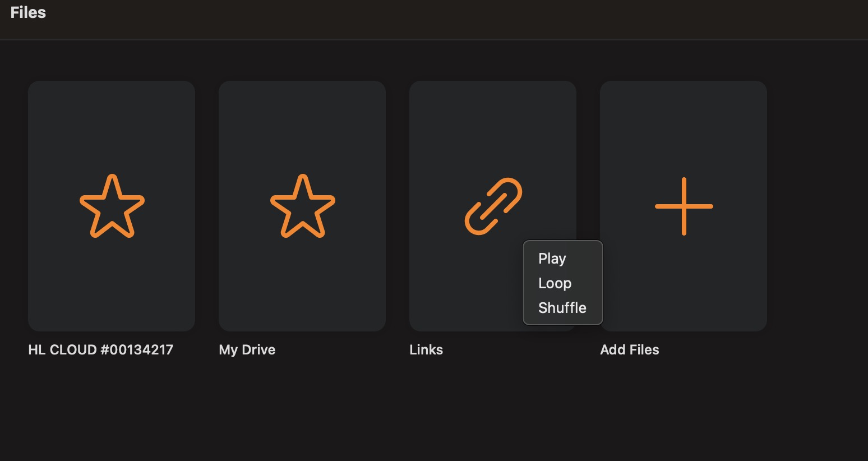Click the Files heading at top
Viewport: 868px width, 461px height.
(x=28, y=13)
